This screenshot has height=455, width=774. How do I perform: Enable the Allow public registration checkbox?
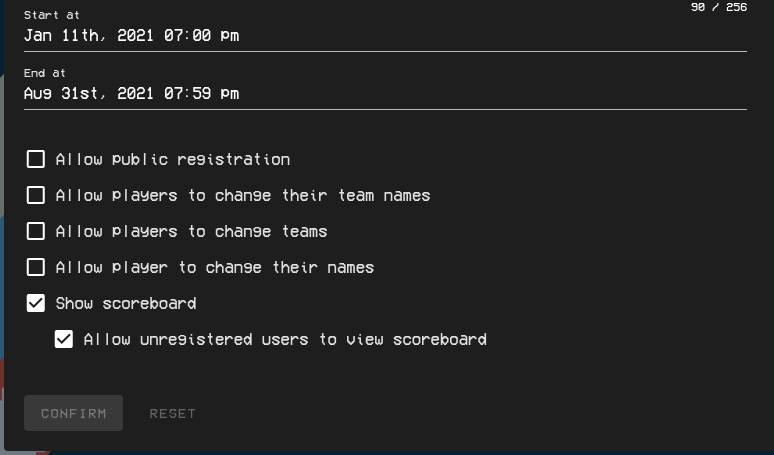36,159
